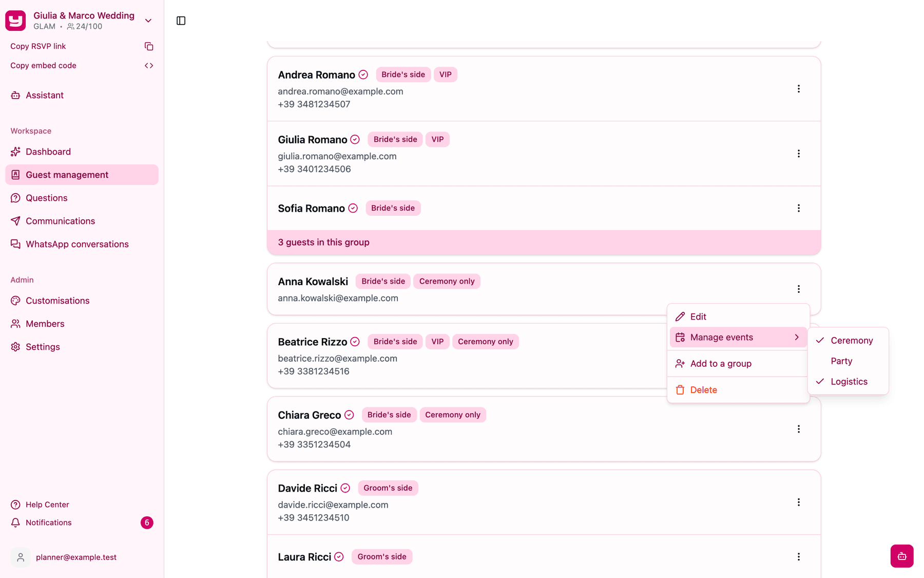Open options menu for Chiara Greco
The width and height of the screenshot is (924, 578).
point(799,429)
